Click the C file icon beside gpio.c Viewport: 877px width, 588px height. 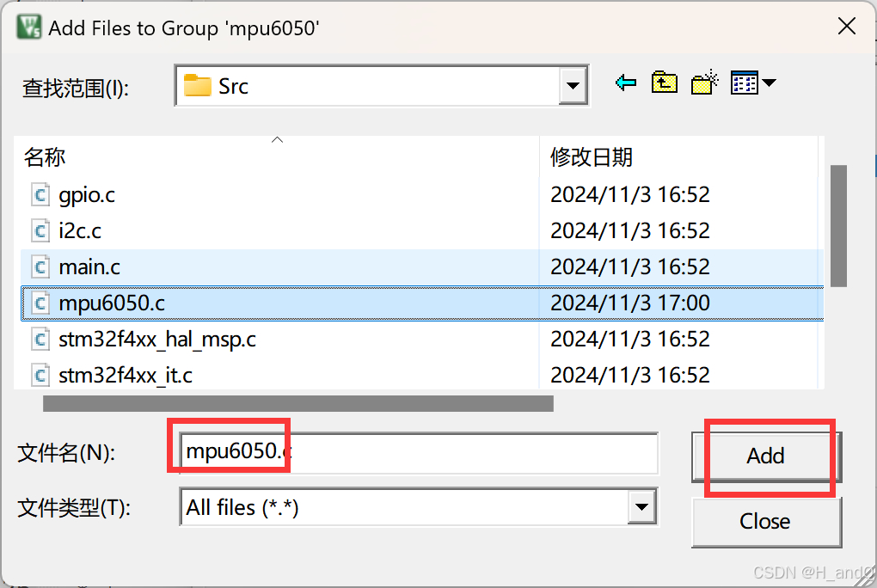tap(40, 194)
